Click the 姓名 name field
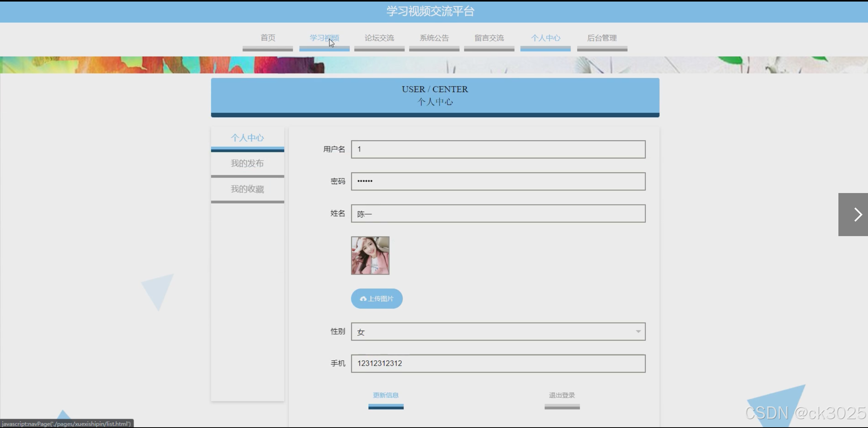The width and height of the screenshot is (868, 428). click(498, 213)
